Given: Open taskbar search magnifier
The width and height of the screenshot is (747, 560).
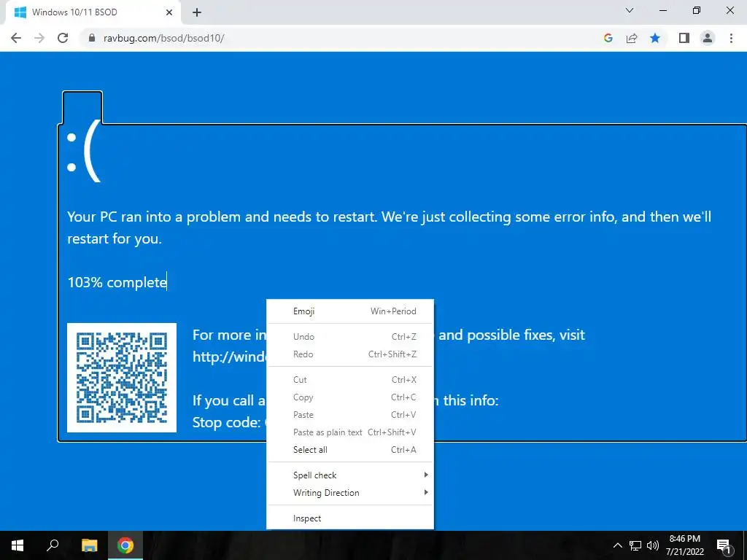Looking at the screenshot, I should [x=53, y=545].
